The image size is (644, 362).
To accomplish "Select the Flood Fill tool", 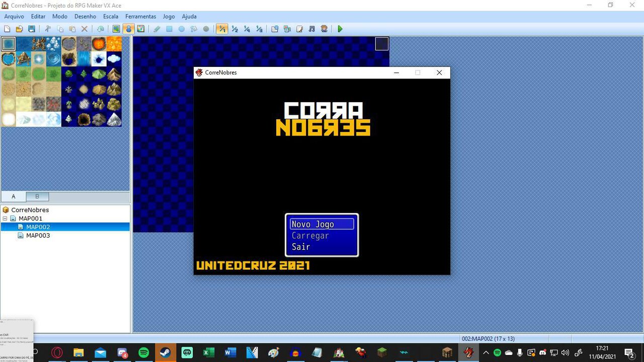I will click(194, 29).
